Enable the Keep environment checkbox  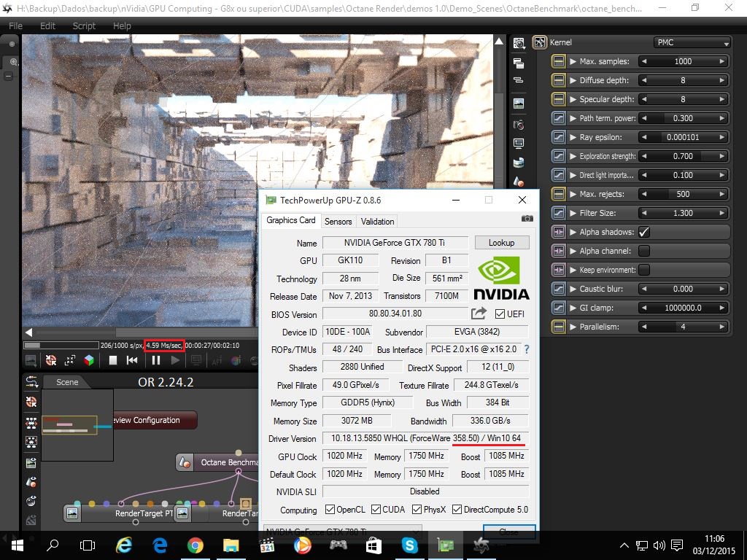(643, 270)
